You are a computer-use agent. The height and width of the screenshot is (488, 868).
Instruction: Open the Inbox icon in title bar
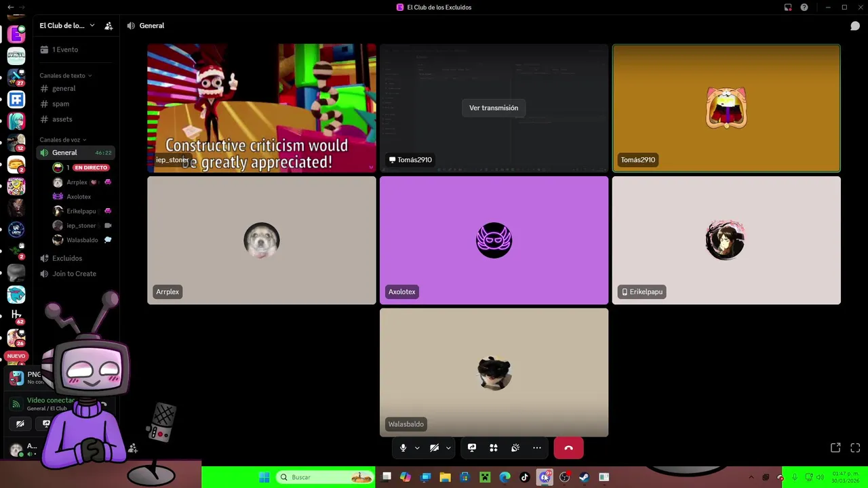tap(788, 7)
